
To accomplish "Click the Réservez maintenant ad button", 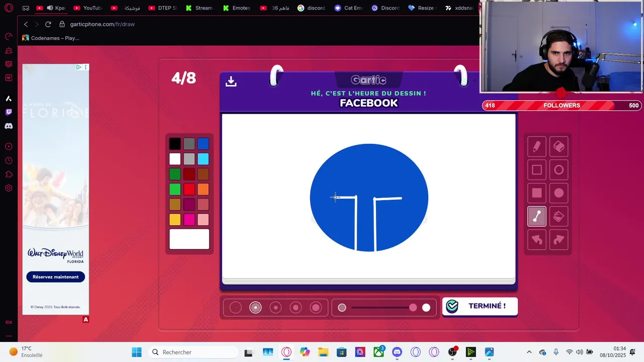I will [x=55, y=277].
